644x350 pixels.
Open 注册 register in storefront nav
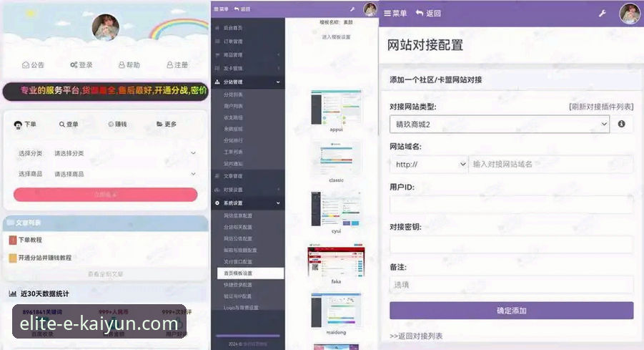click(177, 65)
